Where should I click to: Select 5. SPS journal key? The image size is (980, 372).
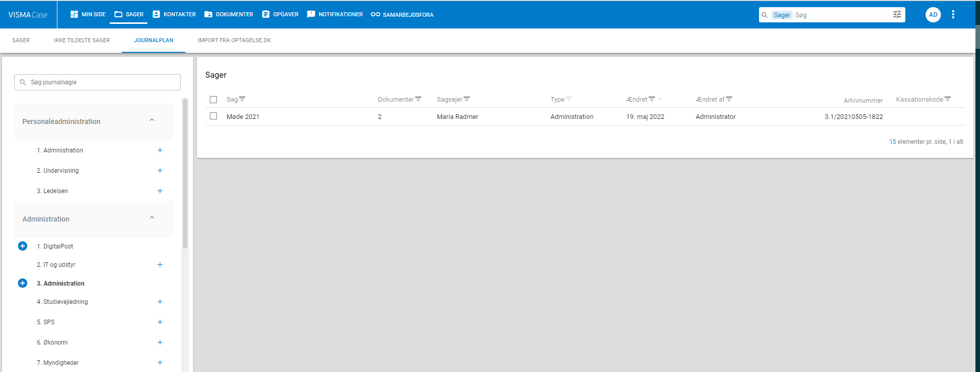46,322
